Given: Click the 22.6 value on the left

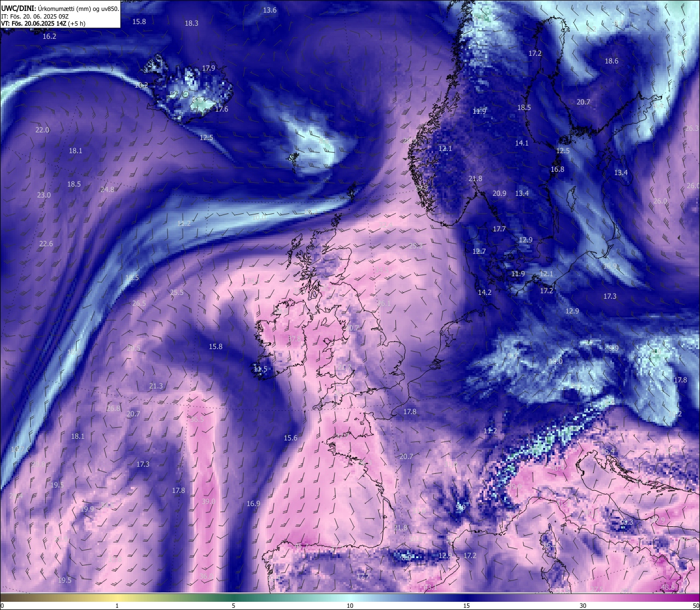Looking at the screenshot, I should pos(46,244).
